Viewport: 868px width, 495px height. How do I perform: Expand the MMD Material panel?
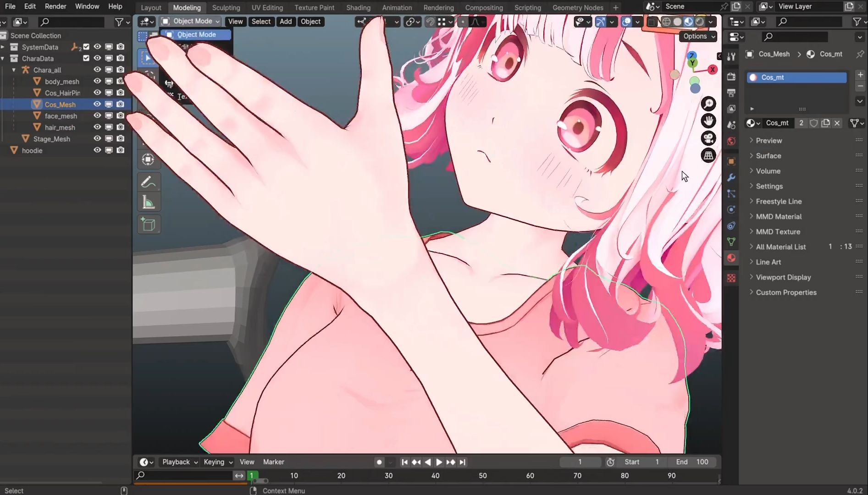(x=779, y=216)
